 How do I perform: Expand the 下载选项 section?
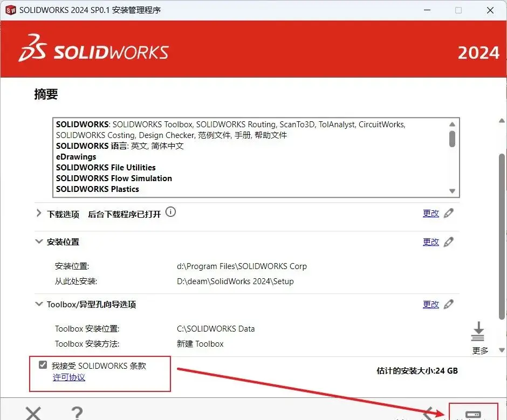(x=39, y=213)
